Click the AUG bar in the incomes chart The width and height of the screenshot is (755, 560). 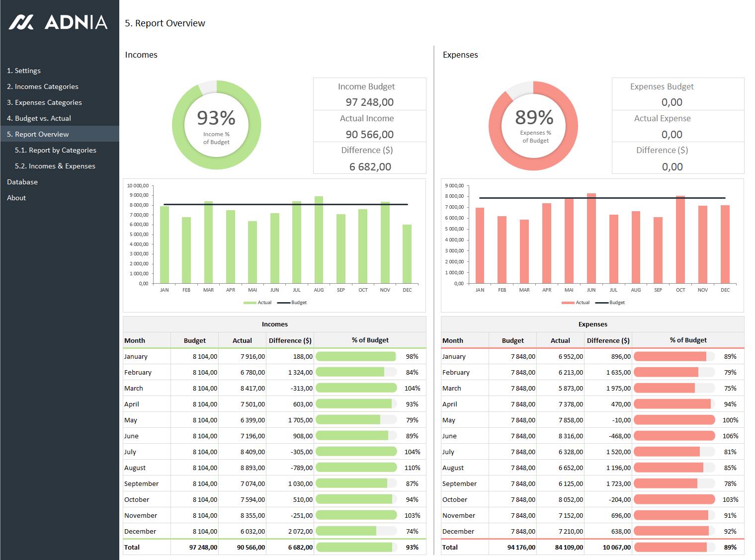[319, 240]
